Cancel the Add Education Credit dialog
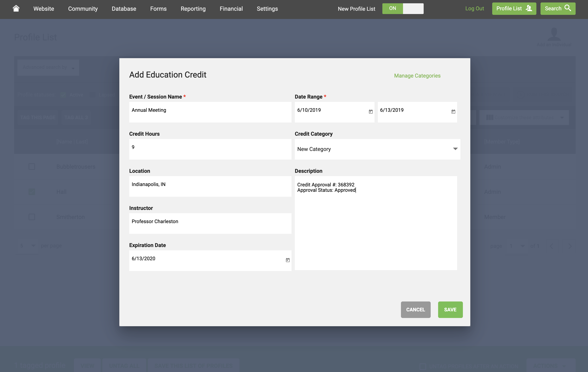This screenshot has width=588, height=372. 416,310
